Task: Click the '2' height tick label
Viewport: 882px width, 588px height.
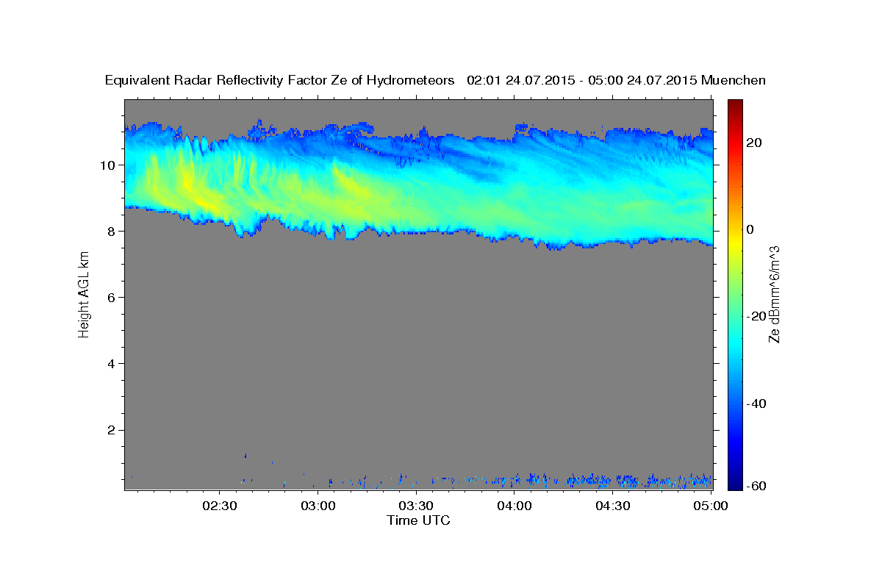Action: click(112, 430)
